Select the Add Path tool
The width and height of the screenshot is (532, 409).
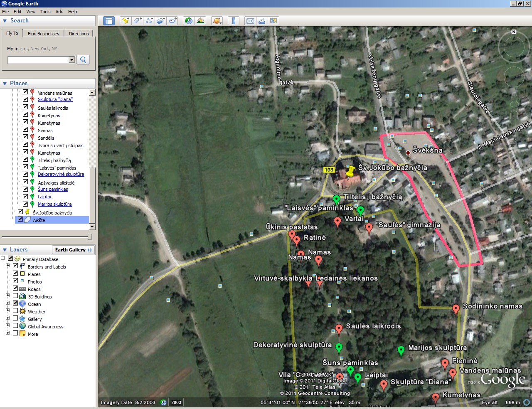coord(149,21)
